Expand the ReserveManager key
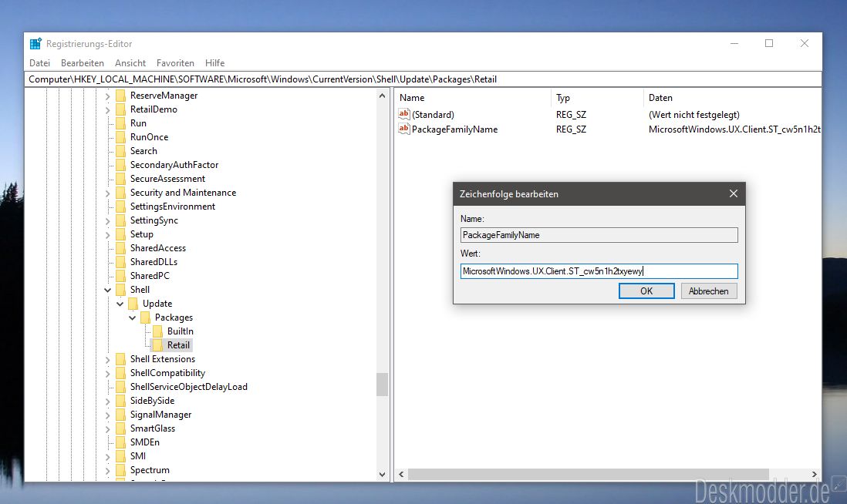The image size is (847, 504). 107,96
